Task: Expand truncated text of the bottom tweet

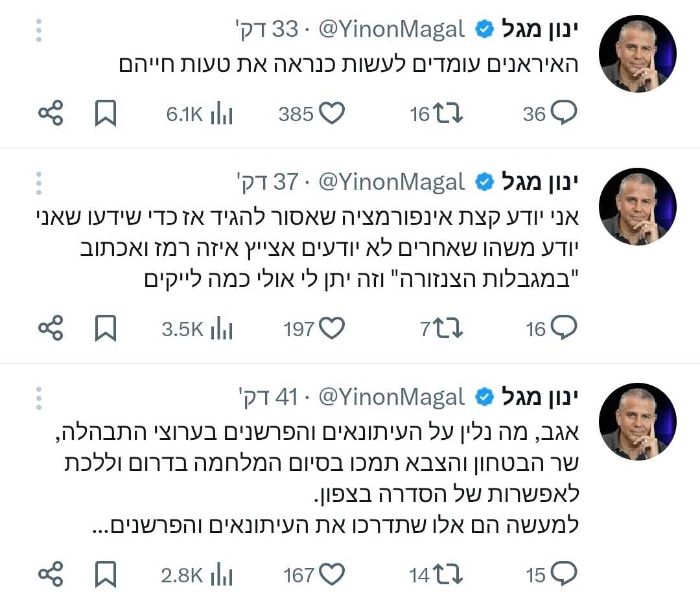Action: (x=99, y=525)
